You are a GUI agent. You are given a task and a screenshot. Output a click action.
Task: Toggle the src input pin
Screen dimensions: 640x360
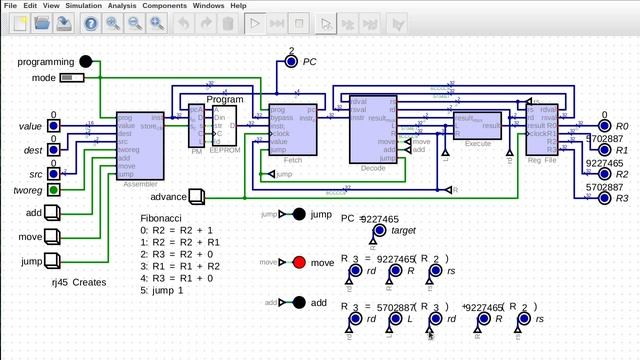[x=53, y=174]
